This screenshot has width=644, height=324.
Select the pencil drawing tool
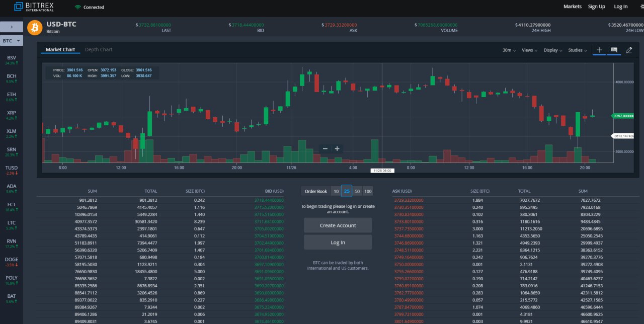(x=629, y=50)
